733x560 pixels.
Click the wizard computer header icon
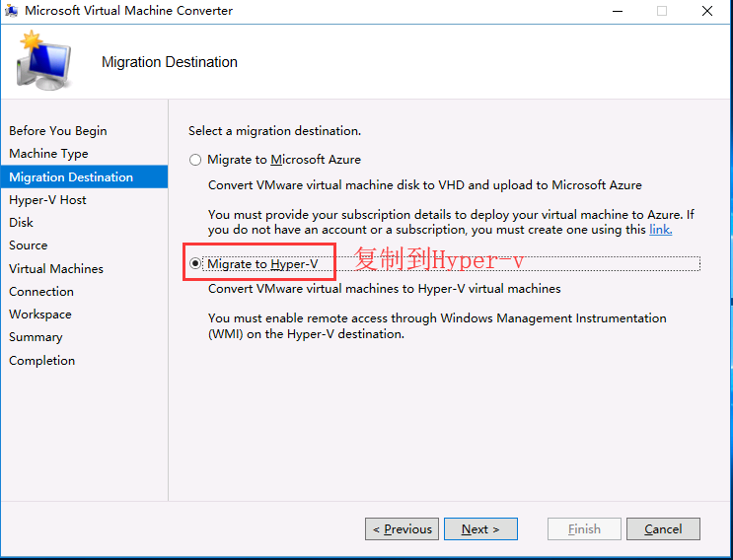tap(43, 61)
